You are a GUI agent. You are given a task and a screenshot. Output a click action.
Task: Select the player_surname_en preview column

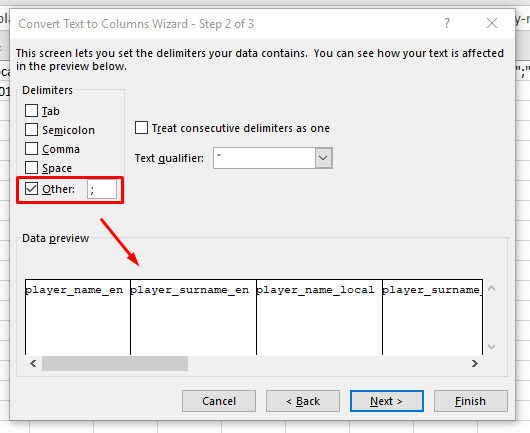[x=193, y=317]
